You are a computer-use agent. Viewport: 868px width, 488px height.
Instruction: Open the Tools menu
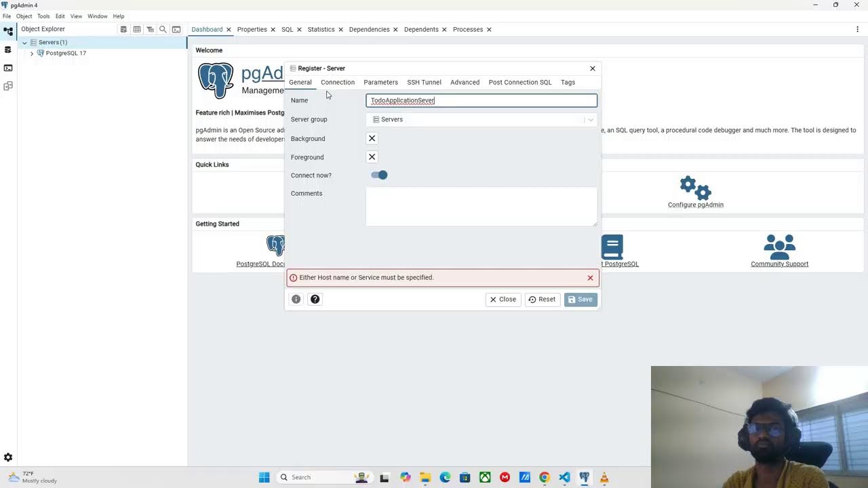click(43, 16)
